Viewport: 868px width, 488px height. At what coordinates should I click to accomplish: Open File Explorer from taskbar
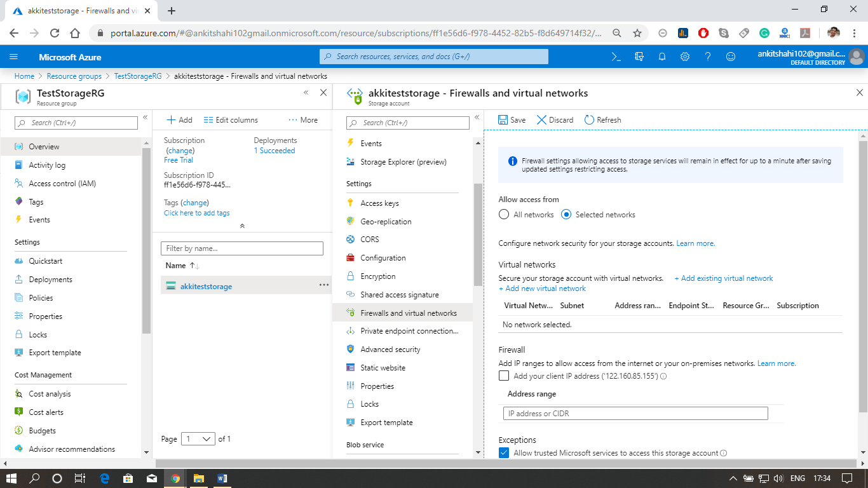[198, 478]
